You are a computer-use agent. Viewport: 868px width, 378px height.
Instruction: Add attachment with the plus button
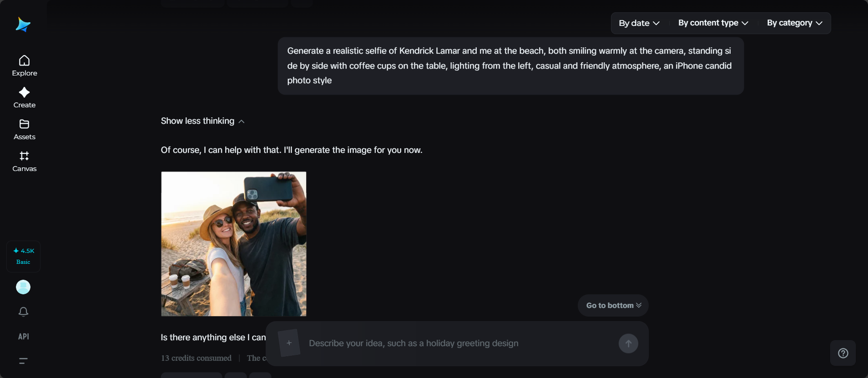coord(289,343)
